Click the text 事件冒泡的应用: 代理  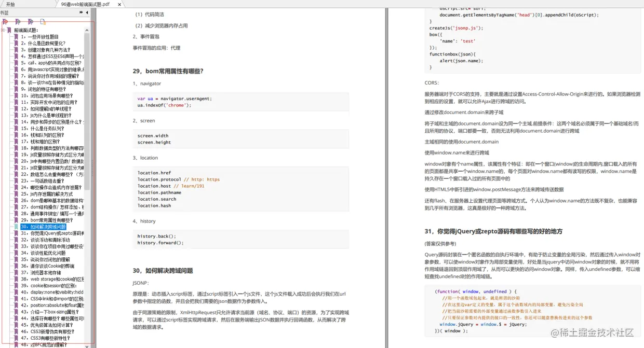click(156, 48)
